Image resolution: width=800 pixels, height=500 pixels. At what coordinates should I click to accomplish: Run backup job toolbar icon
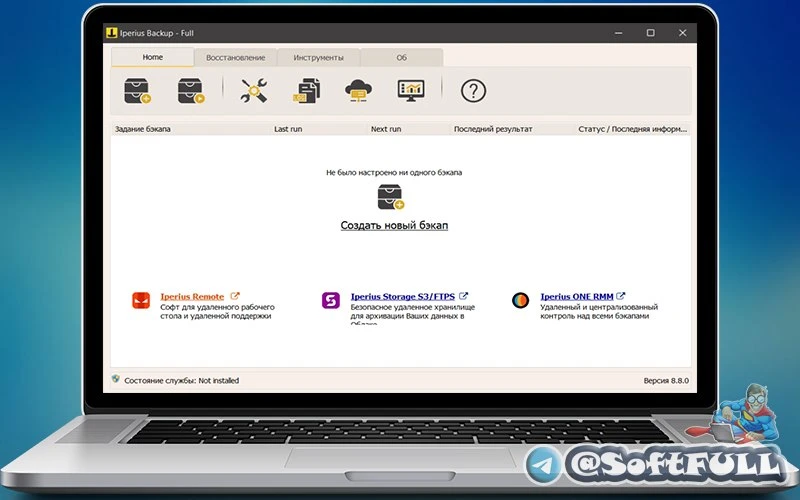[191, 91]
